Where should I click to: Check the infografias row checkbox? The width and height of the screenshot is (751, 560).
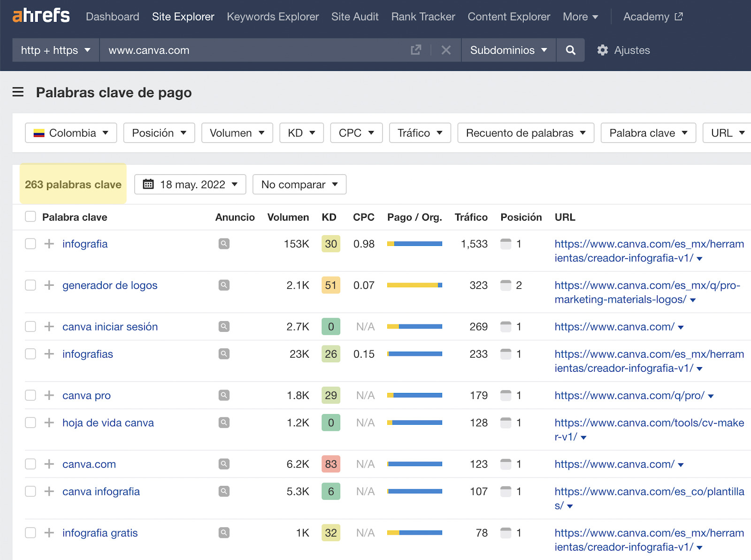pyautogui.click(x=31, y=354)
